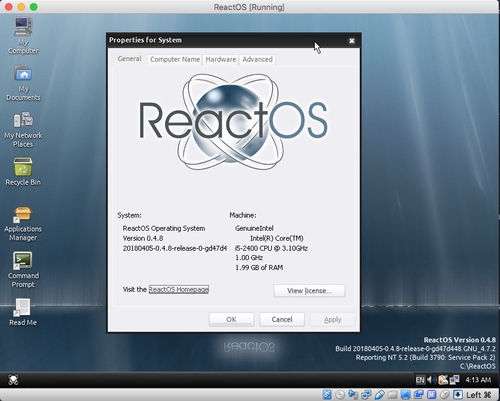Click VirtualBox video capture indicator
The width and height of the screenshot is (500, 401).
(418, 395)
